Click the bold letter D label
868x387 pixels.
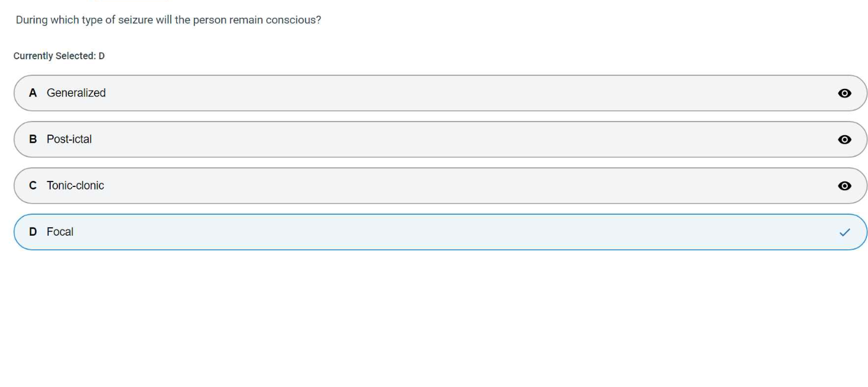[33, 231]
